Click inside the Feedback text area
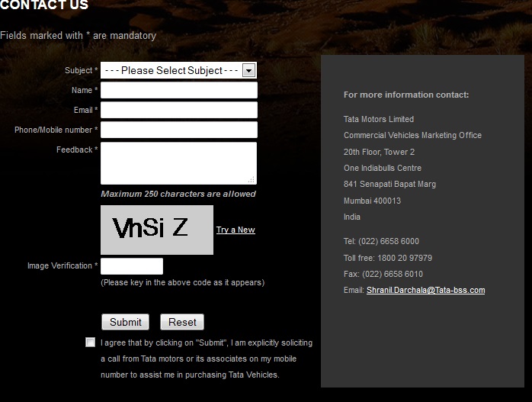532x402 pixels. pos(178,162)
